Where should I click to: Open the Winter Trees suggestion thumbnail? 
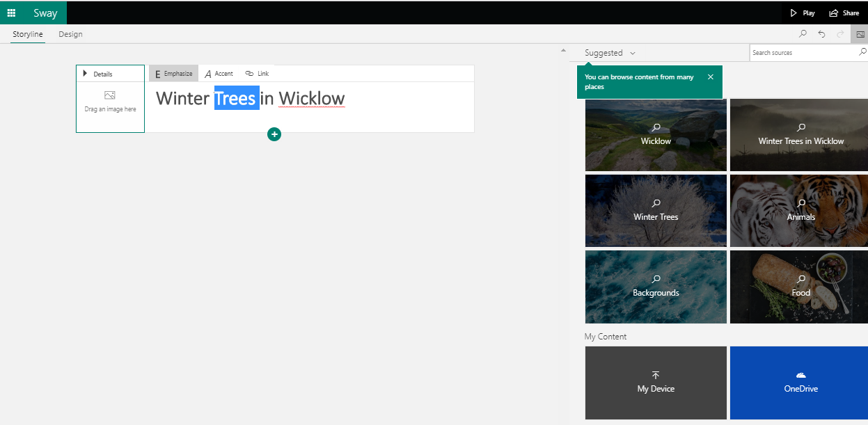(656, 211)
